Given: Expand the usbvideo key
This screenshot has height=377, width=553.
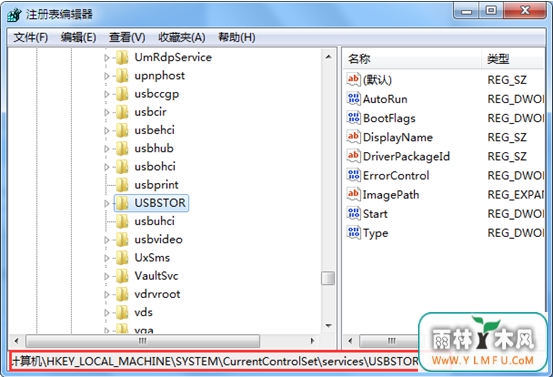Looking at the screenshot, I should pyautogui.click(x=107, y=240).
